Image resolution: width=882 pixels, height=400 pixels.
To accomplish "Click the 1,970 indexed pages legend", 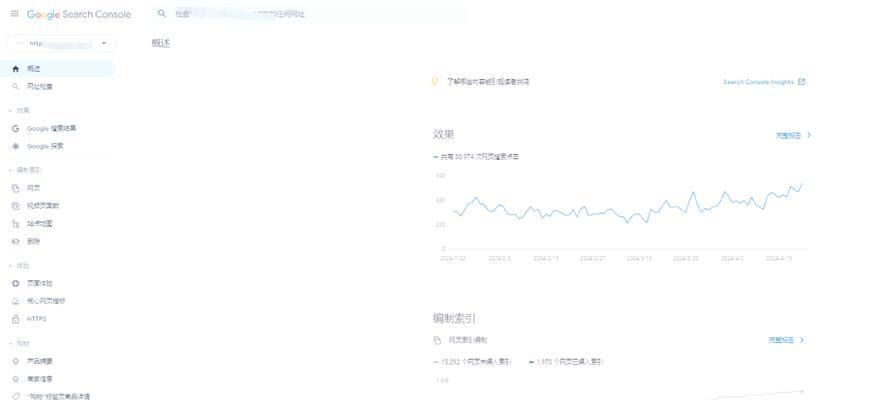I will coord(566,362).
